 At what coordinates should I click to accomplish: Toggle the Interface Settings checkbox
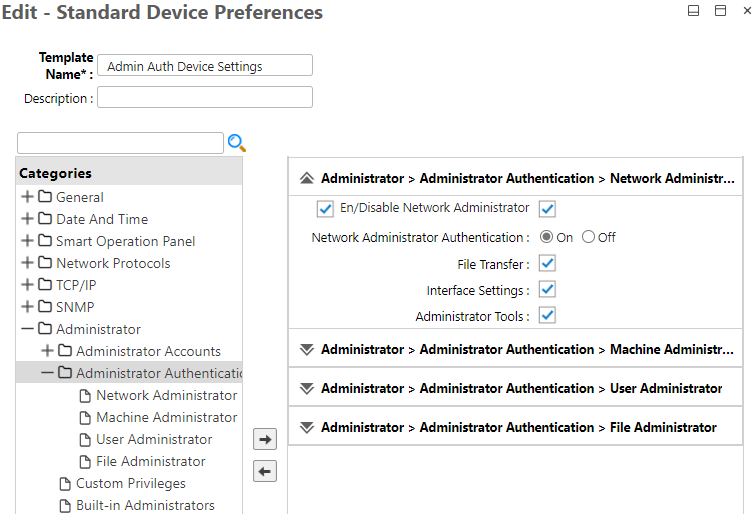(x=547, y=290)
